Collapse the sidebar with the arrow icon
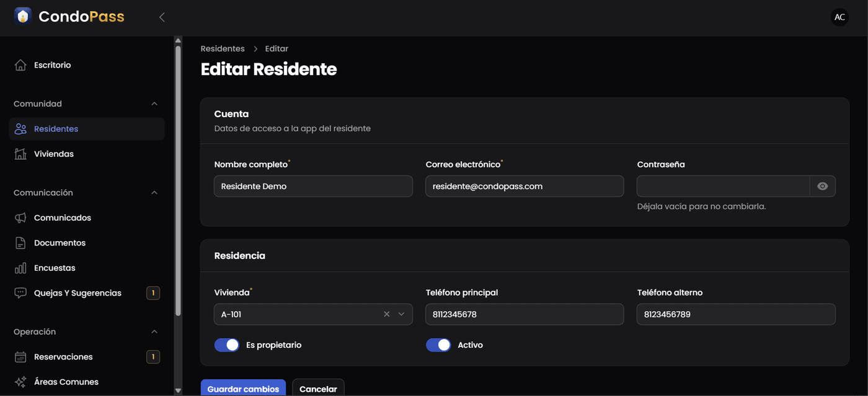This screenshot has height=396, width=868. [162, 17]
